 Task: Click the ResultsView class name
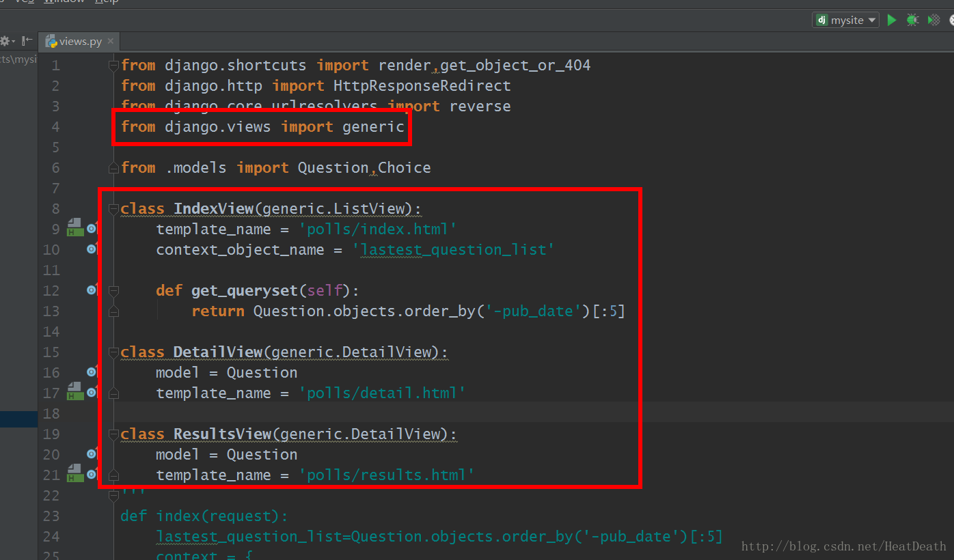[x=222, y=434]
